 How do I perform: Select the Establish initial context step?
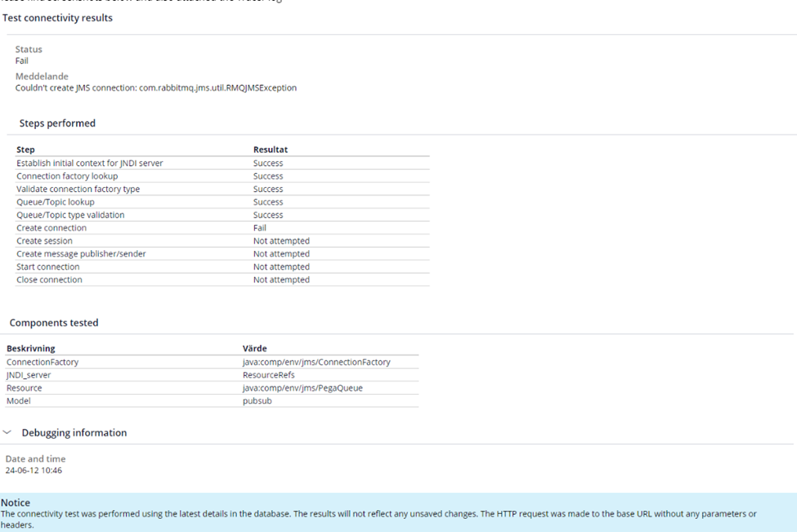(x=89, y=163)
